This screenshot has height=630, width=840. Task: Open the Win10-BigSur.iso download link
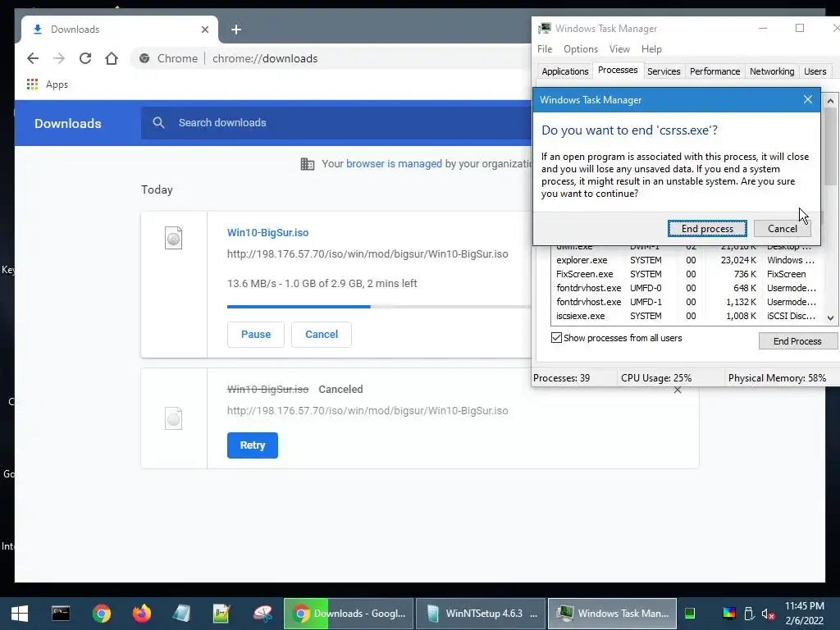coord(268,232)
